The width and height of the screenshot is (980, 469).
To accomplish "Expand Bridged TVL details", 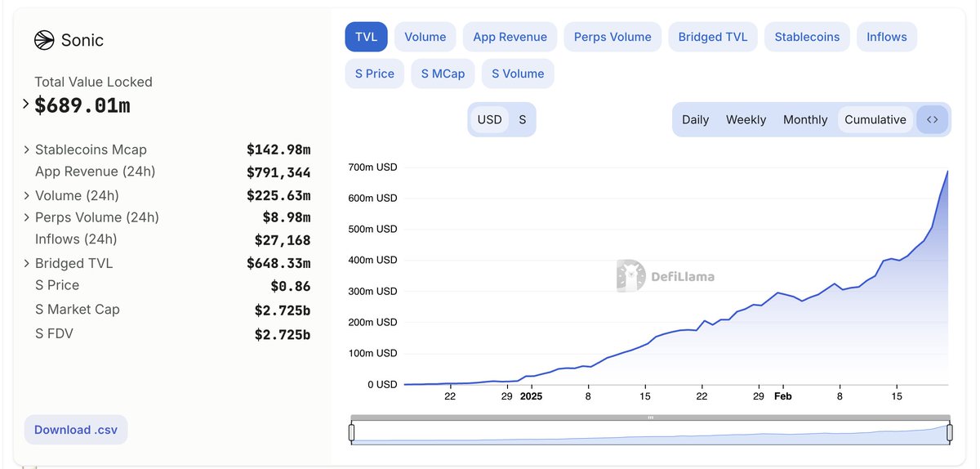I will pyautogui.click(x=27, y=263).
